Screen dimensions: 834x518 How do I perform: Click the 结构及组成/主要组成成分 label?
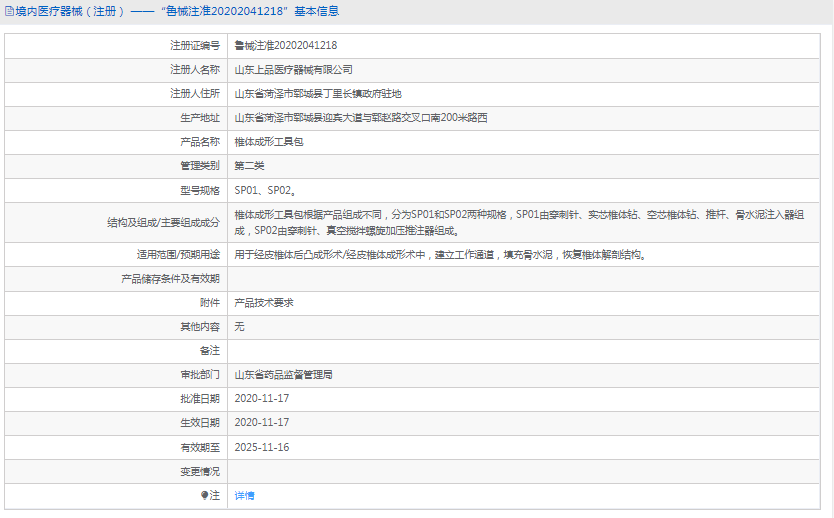tap(163, 223)
